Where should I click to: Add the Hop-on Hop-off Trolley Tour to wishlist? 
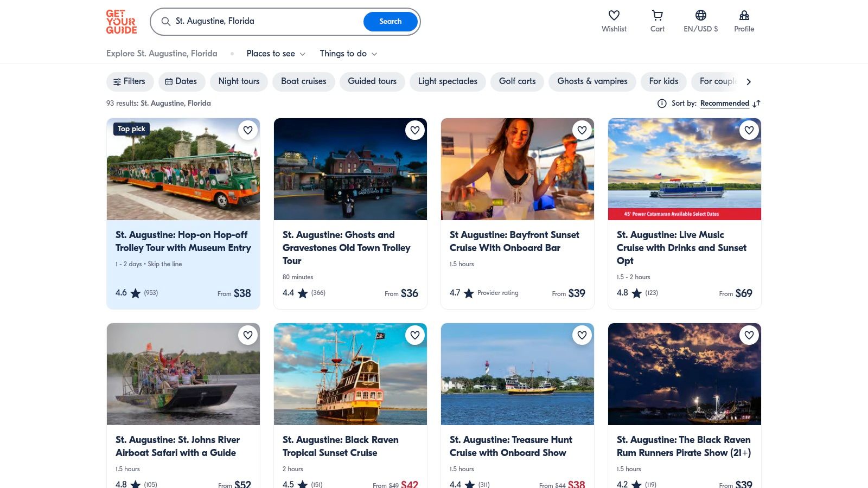pyautogui.click(x=248, y=130)
